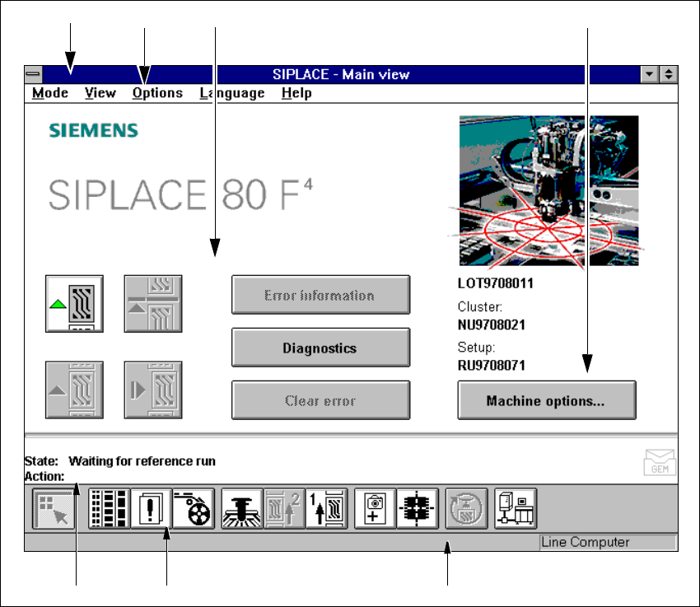Screen dimensions: 700x607
Task: Click the exclamation mark error toolbar icon
Action: [x=151, y=509]
